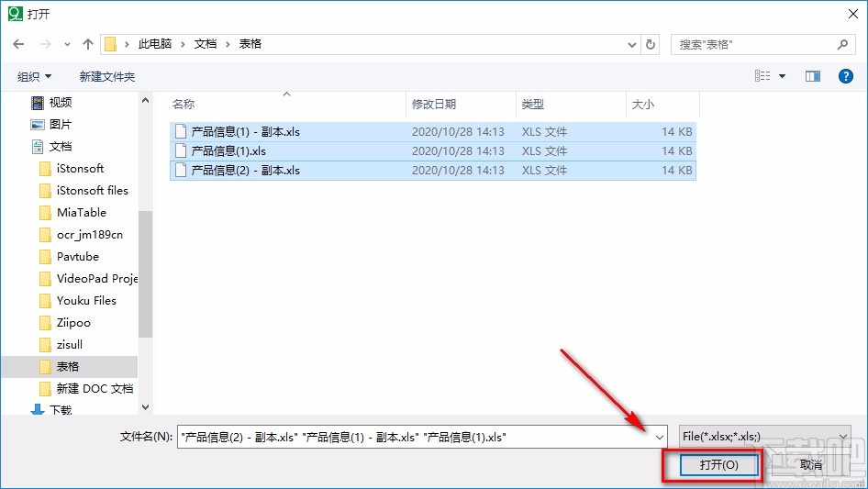Select 视频 in the navigation tree
The height and width of the screenshot is (489, 868).
coord(61,103)
